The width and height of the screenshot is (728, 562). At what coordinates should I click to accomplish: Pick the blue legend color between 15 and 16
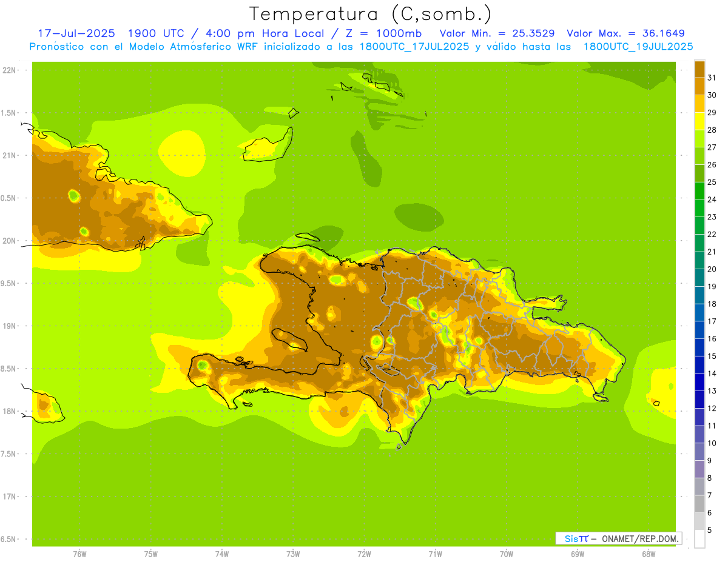(699, 347)
